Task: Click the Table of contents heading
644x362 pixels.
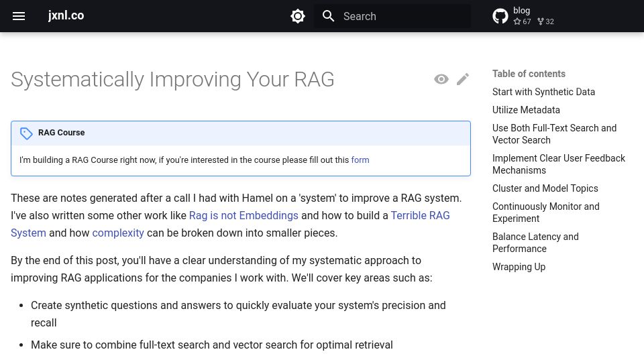Action: (529, 74)
